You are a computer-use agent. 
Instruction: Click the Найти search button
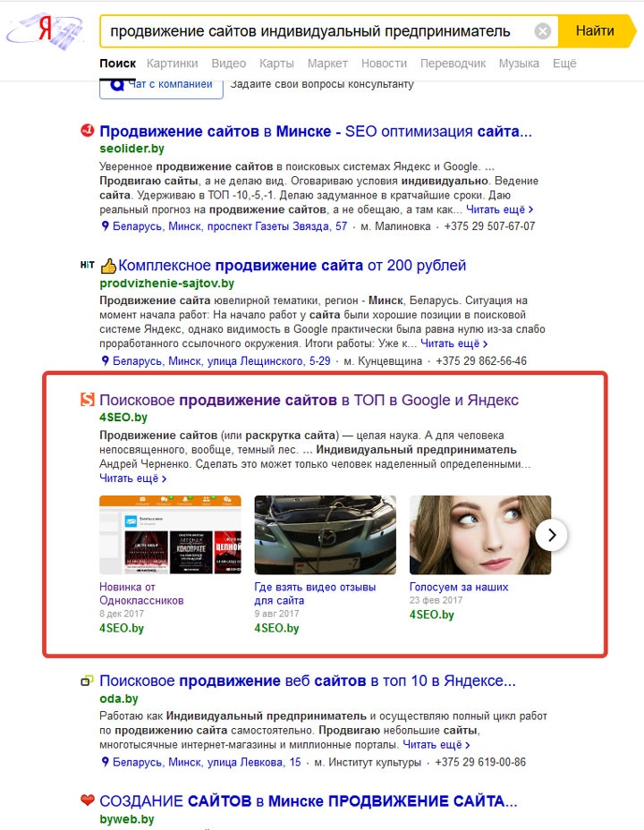[597, 31]
